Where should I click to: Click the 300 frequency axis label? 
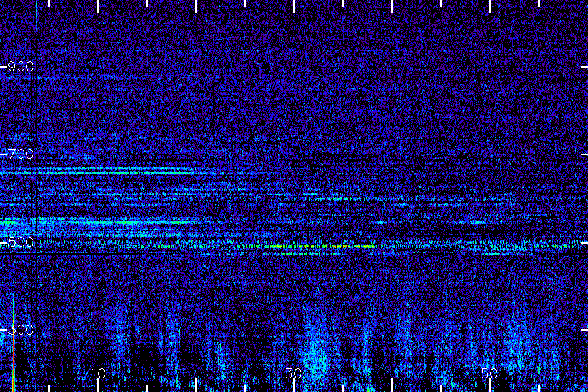(x=21, y=330)
